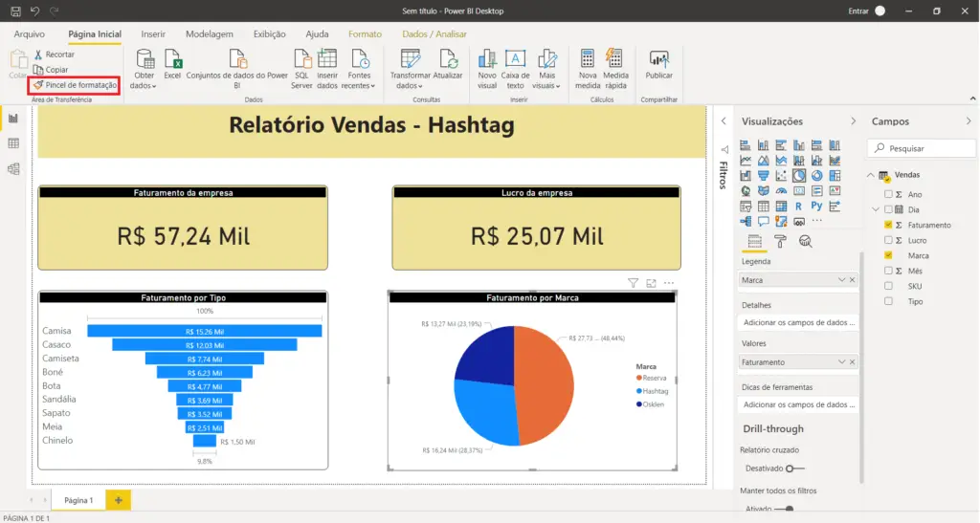Uncheck the Faturamento field checkbox
This screenshot has height=523, width=980.
point(888,225)
